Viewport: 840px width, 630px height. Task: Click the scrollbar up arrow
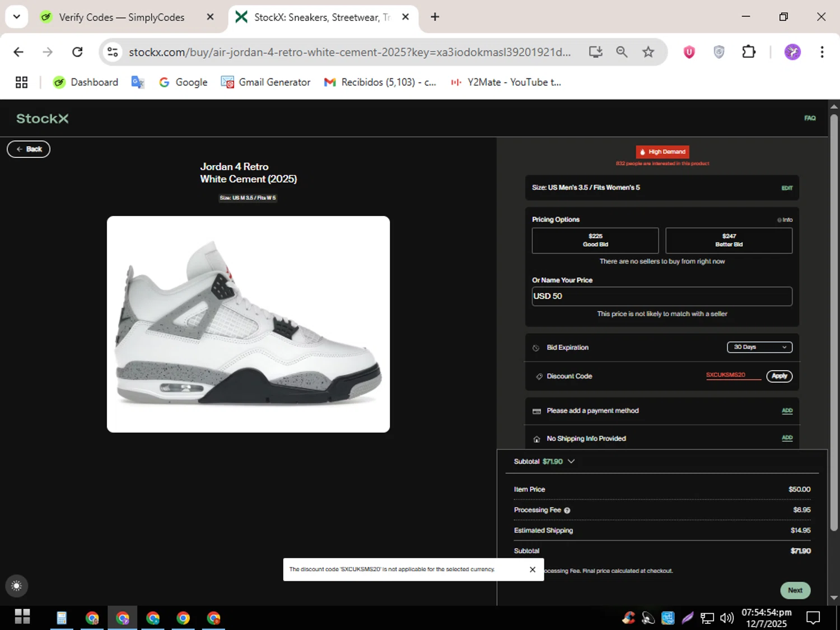point(834,106)
